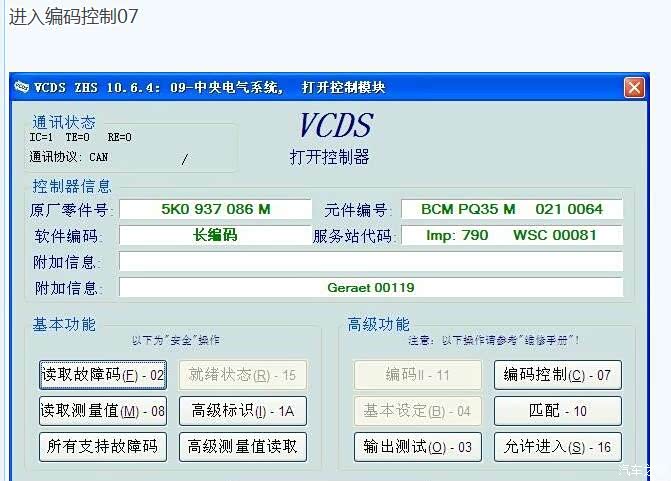The height and width of the screenshot is (481, 671).
Task: Click component field BCM PQ35 M
Action: tap(512, 209)
